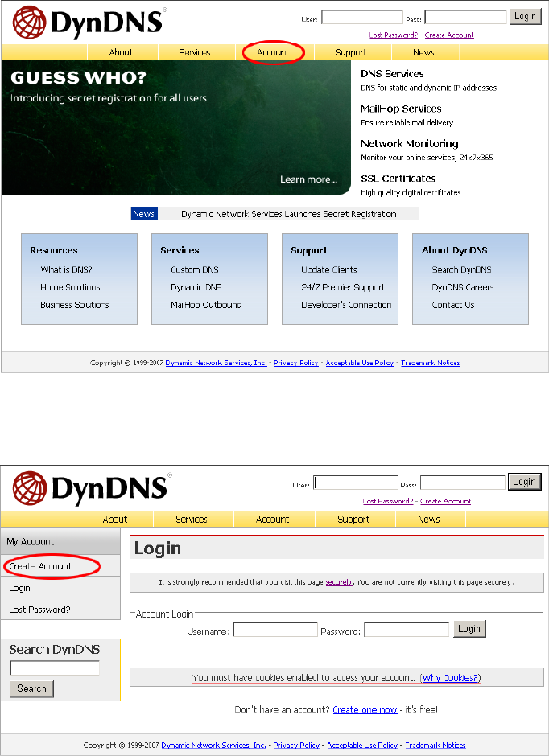Click the Search button in sidebar
This screenshot has height=756, width=549.
pyautogui.click(x=32, y=688)
